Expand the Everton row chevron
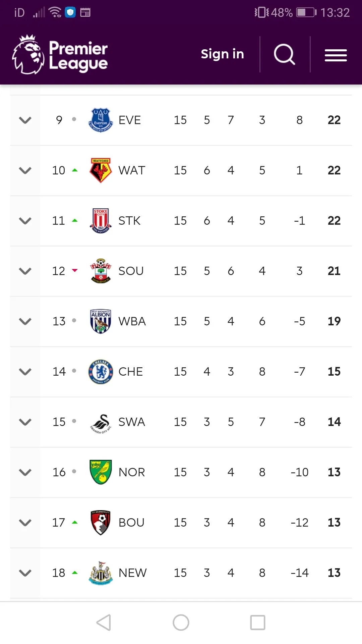Viewport: 362px width, 644px height. tap(25, 120)
